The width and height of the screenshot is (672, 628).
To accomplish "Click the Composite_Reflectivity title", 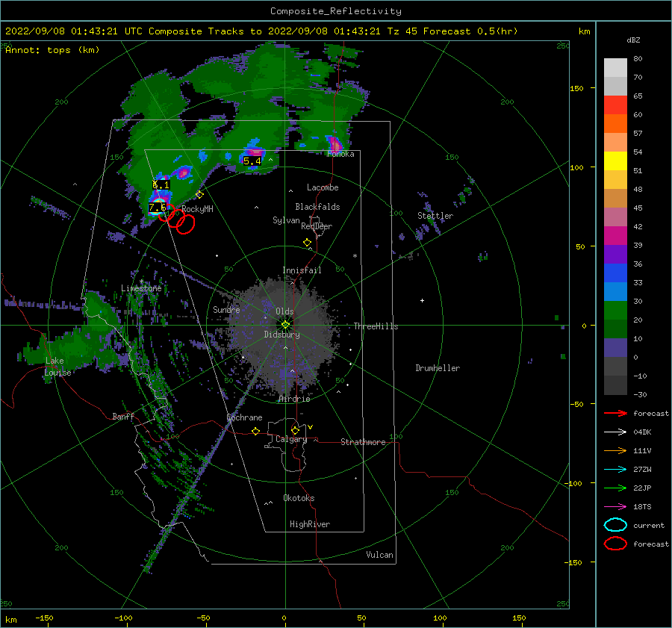I will coord(335,11).
